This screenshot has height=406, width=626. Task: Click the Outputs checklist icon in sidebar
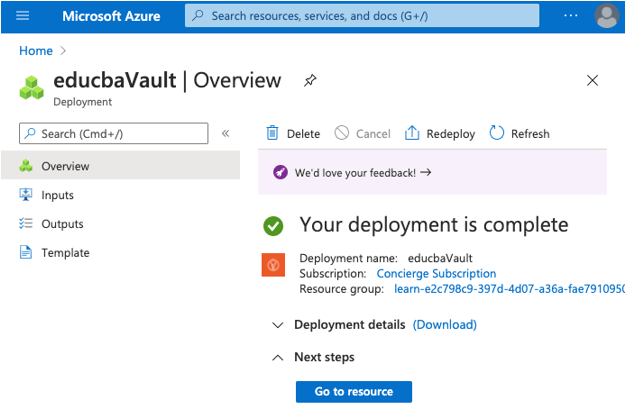click(26, 223)
